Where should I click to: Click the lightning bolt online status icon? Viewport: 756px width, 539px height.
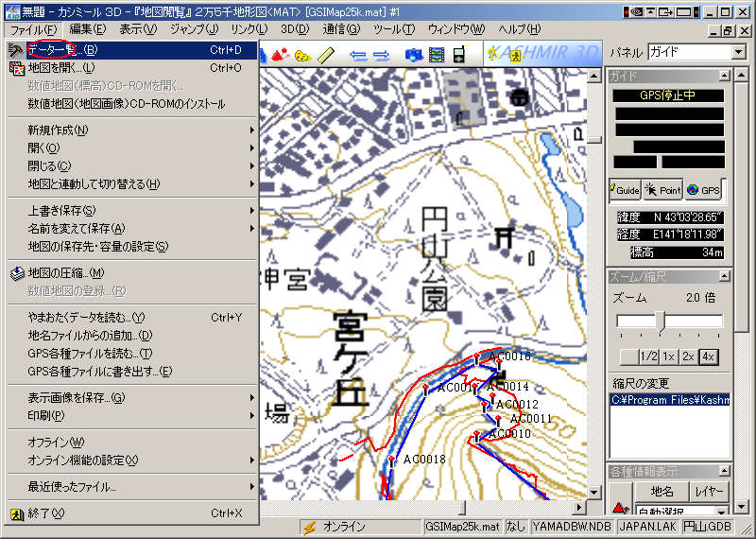[x=310, y=527]
